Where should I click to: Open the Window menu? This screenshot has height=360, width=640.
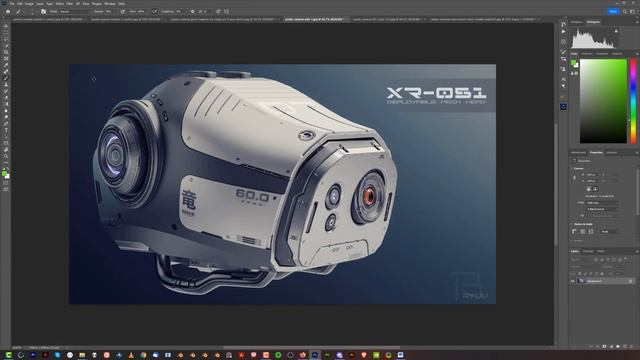point(109,4)
